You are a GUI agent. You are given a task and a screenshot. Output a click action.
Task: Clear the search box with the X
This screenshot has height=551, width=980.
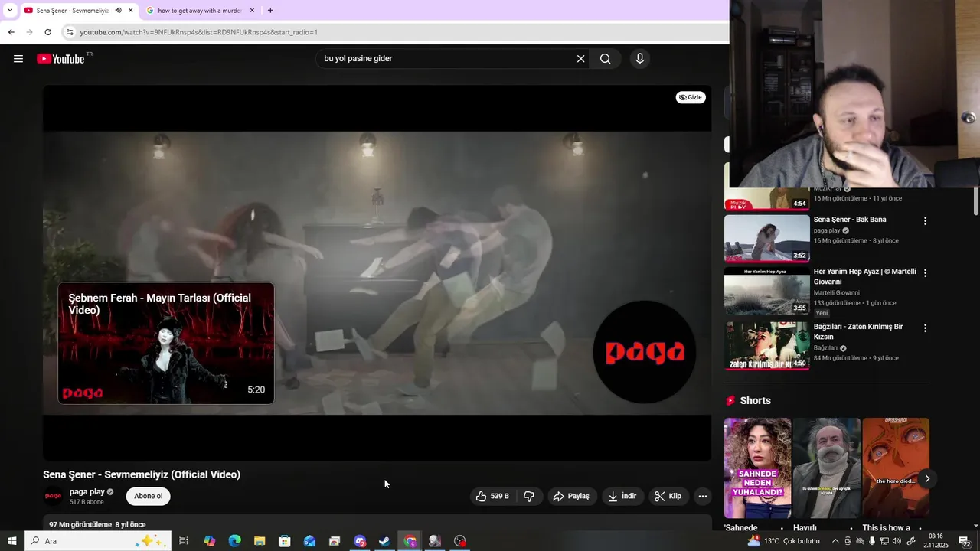(x=580, y=59)
